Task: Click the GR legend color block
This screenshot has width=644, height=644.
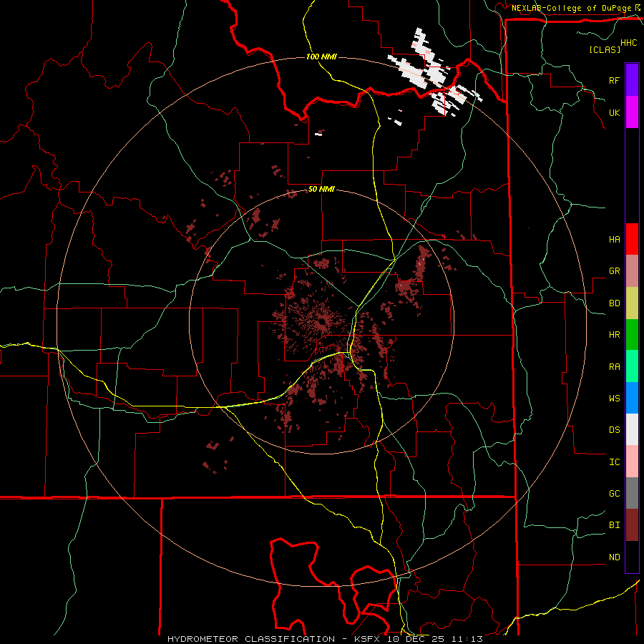Action: coord(632,270)
